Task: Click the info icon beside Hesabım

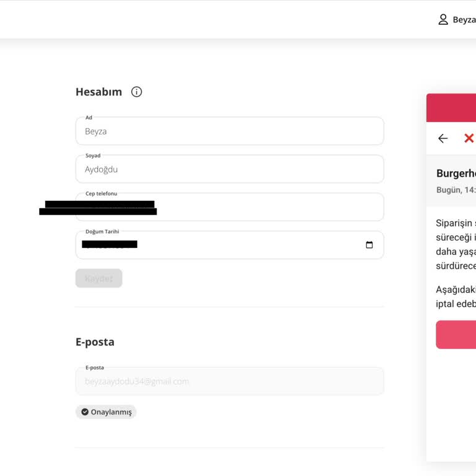Action: [137, 92]
